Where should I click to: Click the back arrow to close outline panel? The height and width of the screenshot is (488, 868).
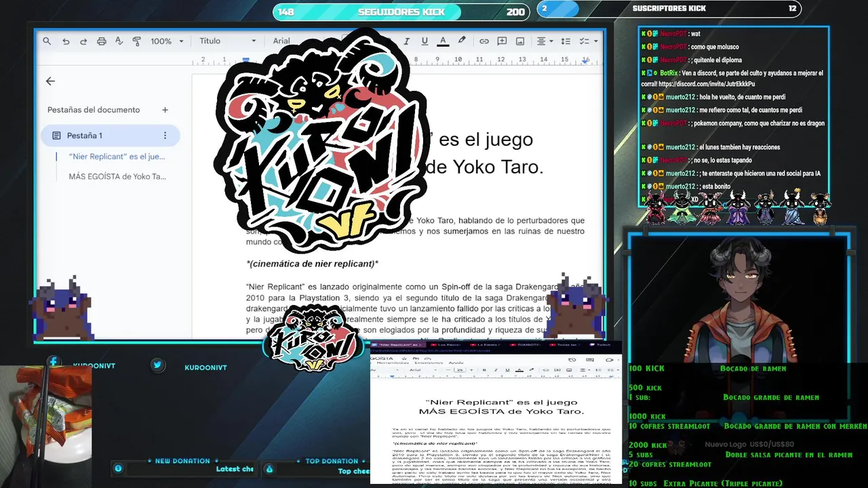click(x=50, y=81)
